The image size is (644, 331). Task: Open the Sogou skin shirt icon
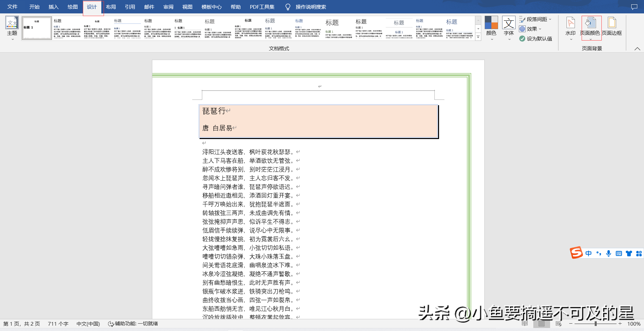[629, 254]
